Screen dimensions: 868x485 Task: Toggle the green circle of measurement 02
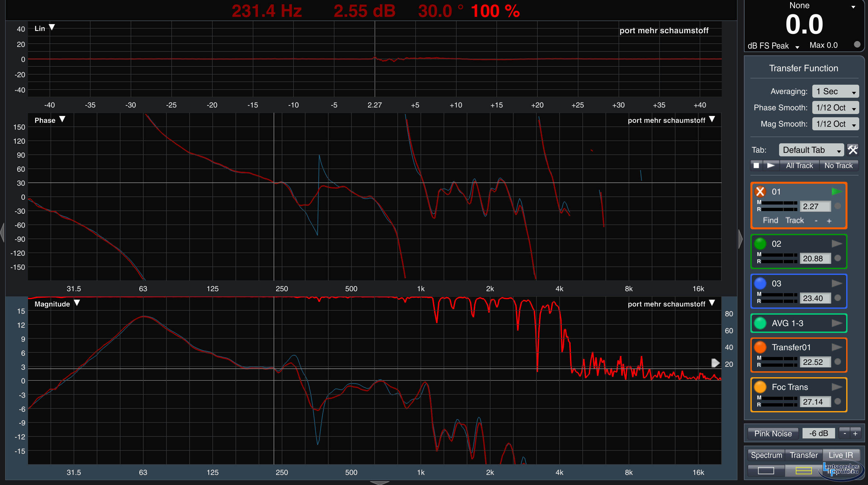(x=760, y=244)
